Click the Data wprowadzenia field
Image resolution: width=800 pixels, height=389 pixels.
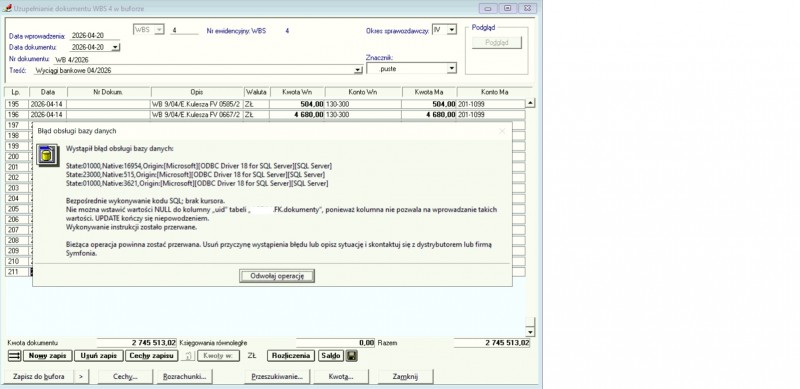click(x=94, y=36)
